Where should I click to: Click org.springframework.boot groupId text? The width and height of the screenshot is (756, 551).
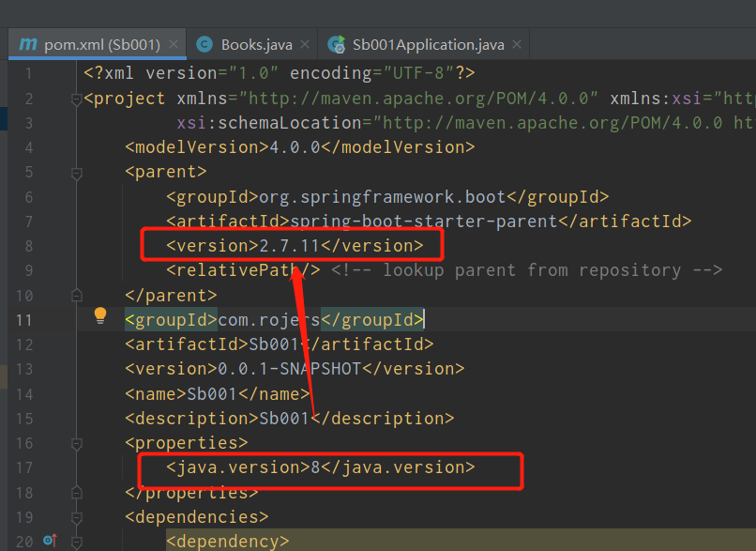point(382,197)
